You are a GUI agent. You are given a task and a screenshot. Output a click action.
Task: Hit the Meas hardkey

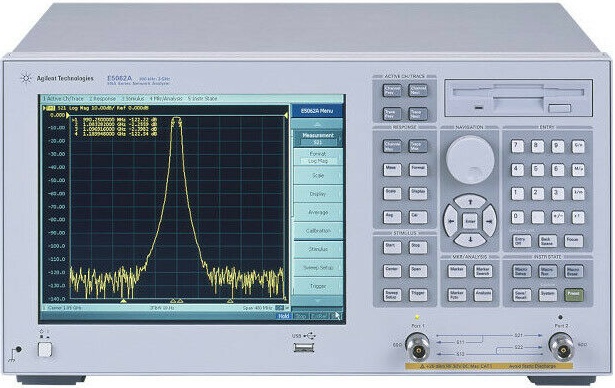click(392, 169)
